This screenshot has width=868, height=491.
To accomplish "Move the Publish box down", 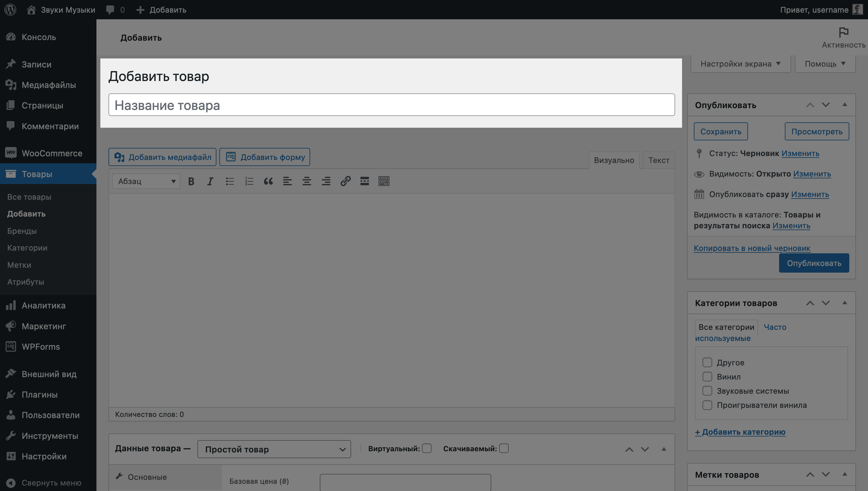I will coord(826,105).
